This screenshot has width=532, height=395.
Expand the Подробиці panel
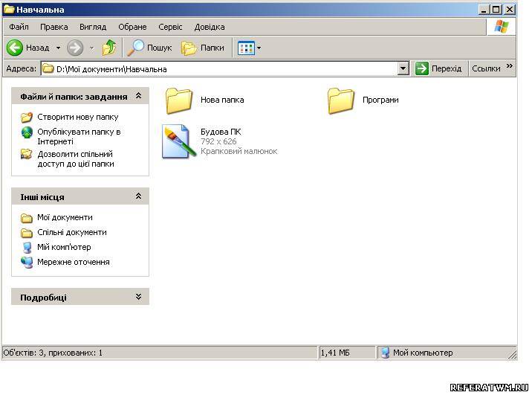[x=138, y=297]
